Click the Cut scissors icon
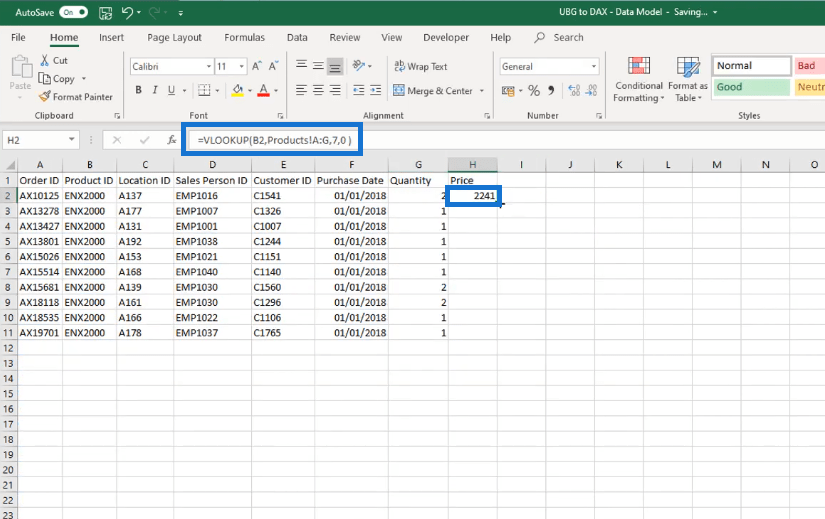This screenshot has height=519, width=825. click(45, 61)
